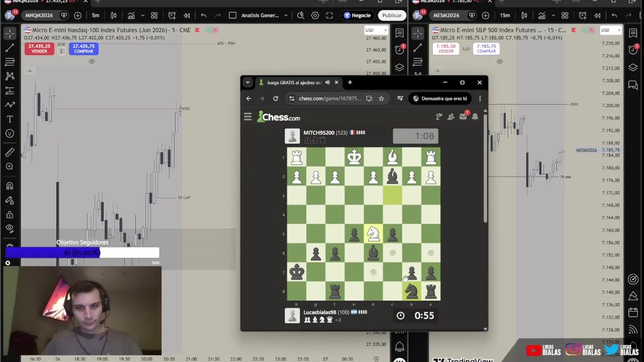Create alert from Nasdaq chart toolbar
Screen dimensions: 644x362
[x=172, y=15]
